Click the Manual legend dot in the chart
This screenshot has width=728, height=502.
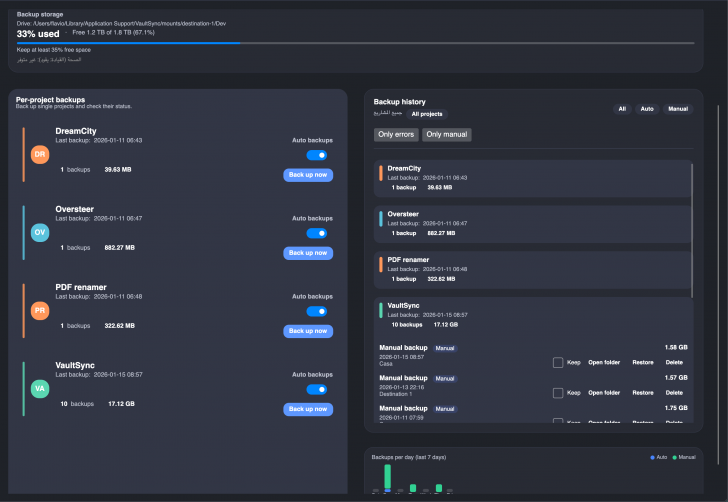(675, 457)
